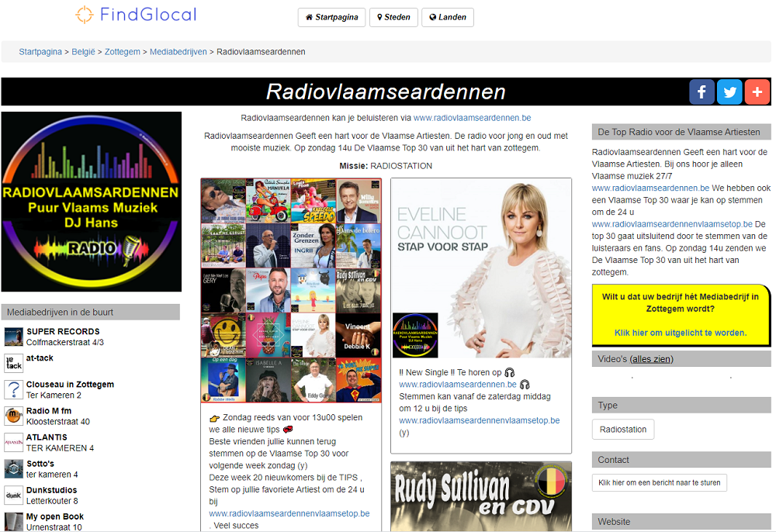This screenshot has height=532, width=776.
Task: Open My open Book thumbnail icon
Action: pos(14,522)
